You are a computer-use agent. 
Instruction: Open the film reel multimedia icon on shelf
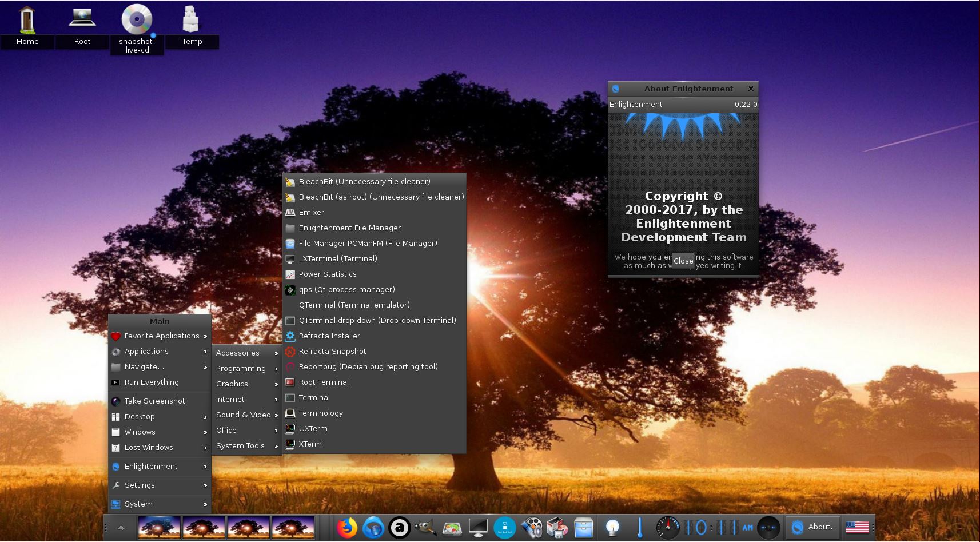click(531, 528)
